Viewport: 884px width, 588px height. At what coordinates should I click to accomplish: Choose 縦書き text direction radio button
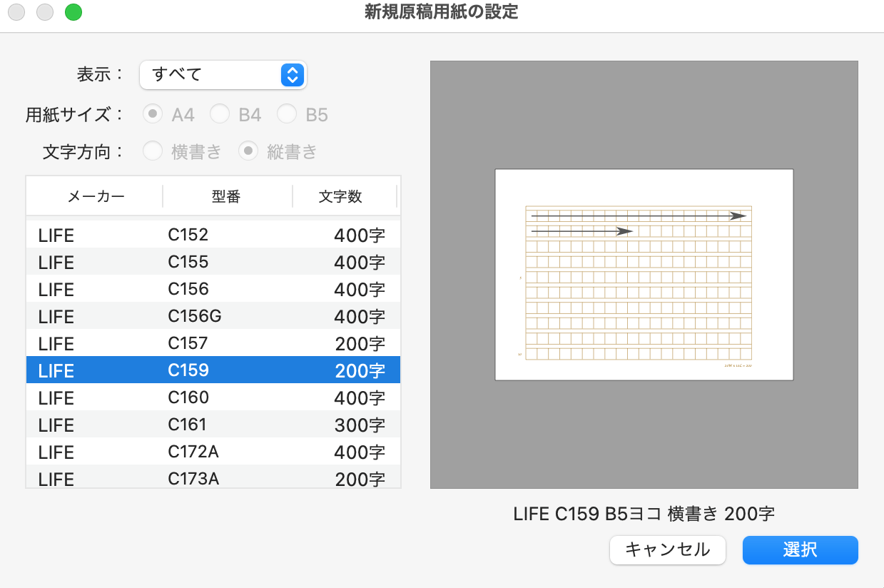pyautogui.click(x=248, y=151)
